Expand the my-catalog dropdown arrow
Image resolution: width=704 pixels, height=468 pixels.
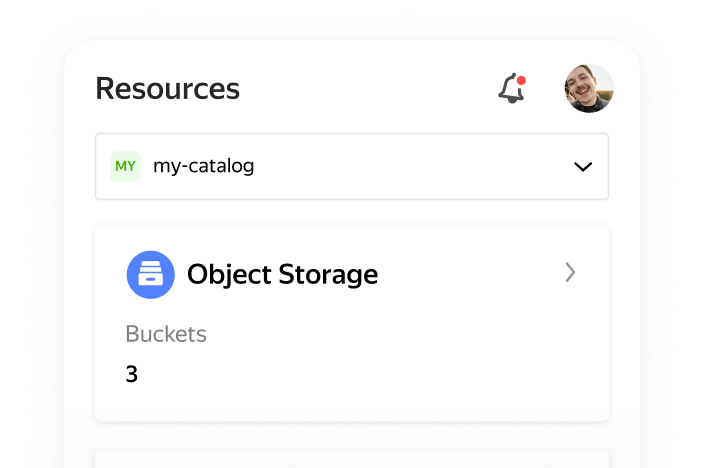pos(583,167)
